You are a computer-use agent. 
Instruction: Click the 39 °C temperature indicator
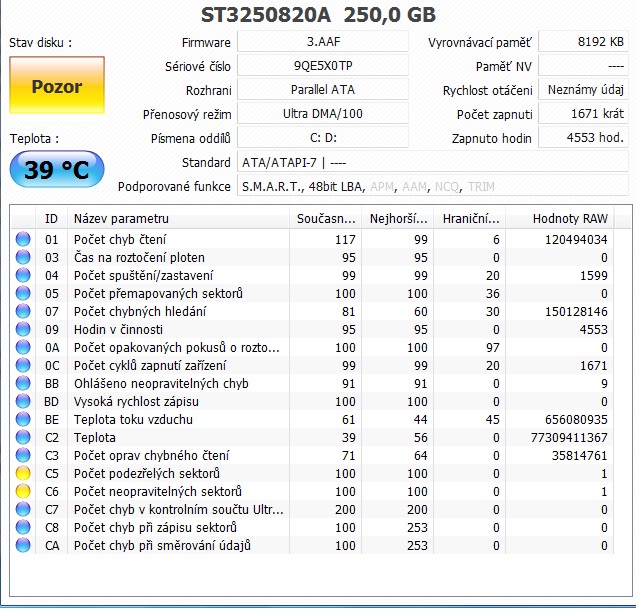pos(57,169)
